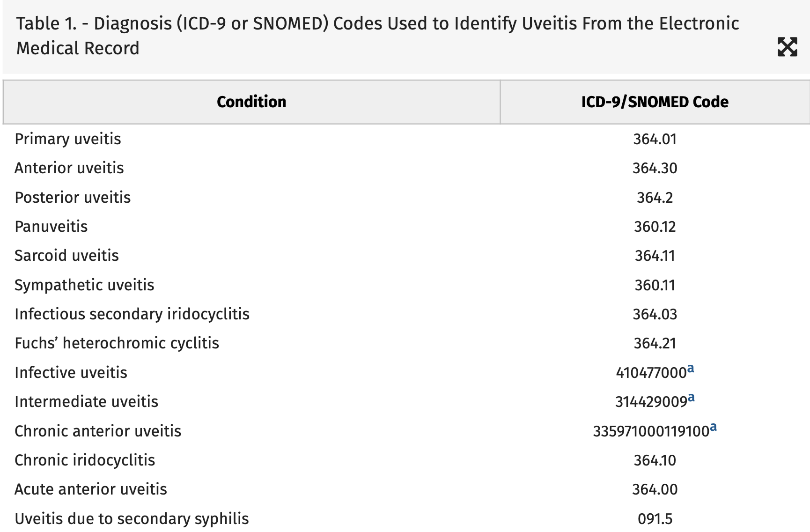
Task: Select the Primary uveitis row label
Action: [x=68, y=139]
